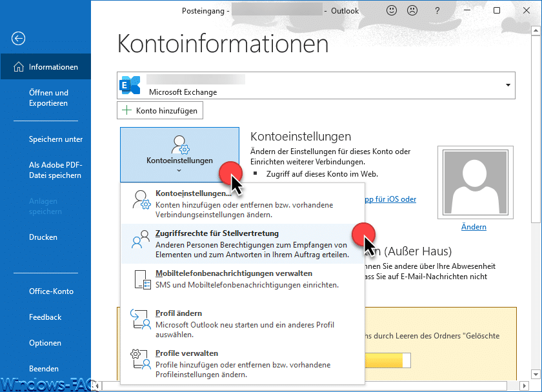Click the Kontoinformationen heading

(x=223, y=44)
